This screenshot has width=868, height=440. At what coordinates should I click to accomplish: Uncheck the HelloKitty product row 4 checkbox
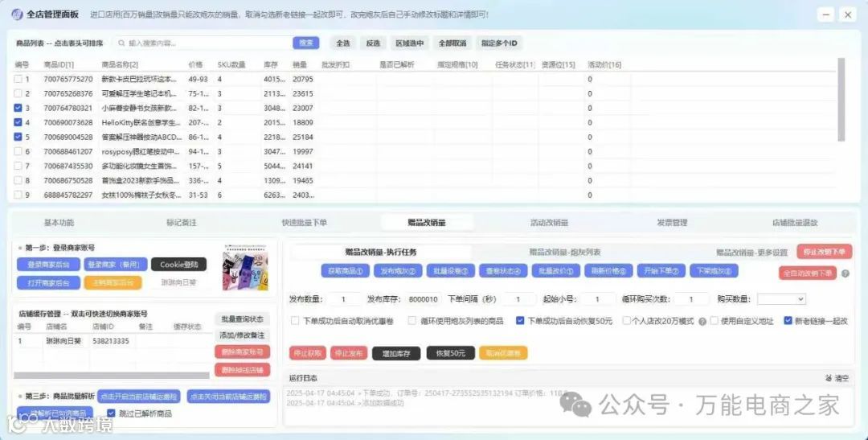(x=18, y=122)
